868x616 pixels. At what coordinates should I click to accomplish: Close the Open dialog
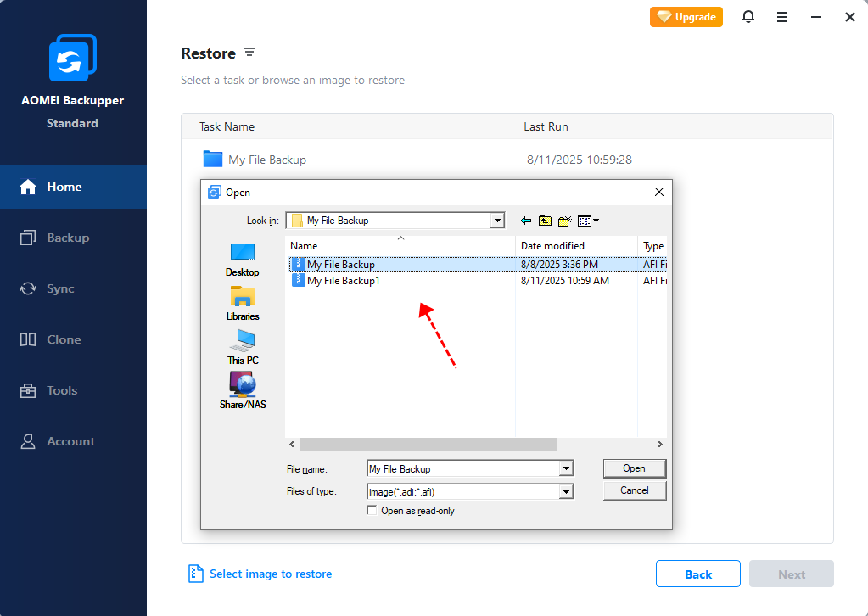coord(658,192)
